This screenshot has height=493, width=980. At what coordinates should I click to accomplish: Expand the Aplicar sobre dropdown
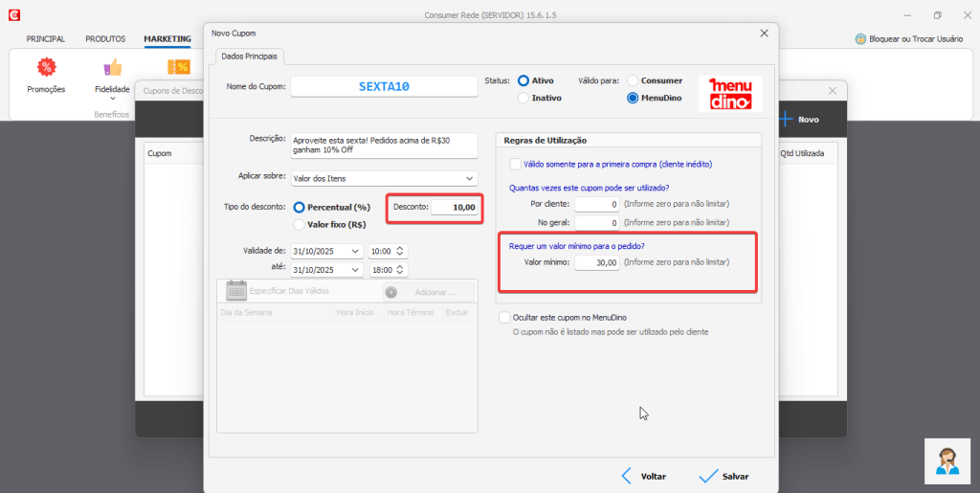[x=469, y=178]
